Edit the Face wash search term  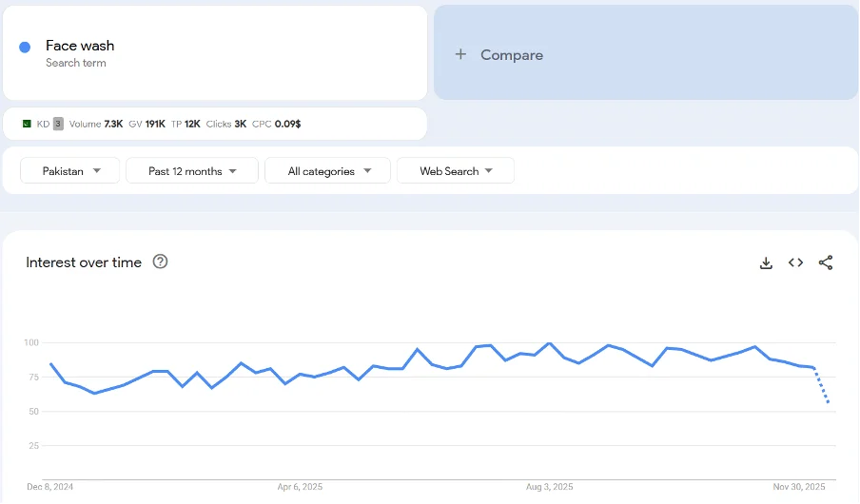click(x=80, y=46)
